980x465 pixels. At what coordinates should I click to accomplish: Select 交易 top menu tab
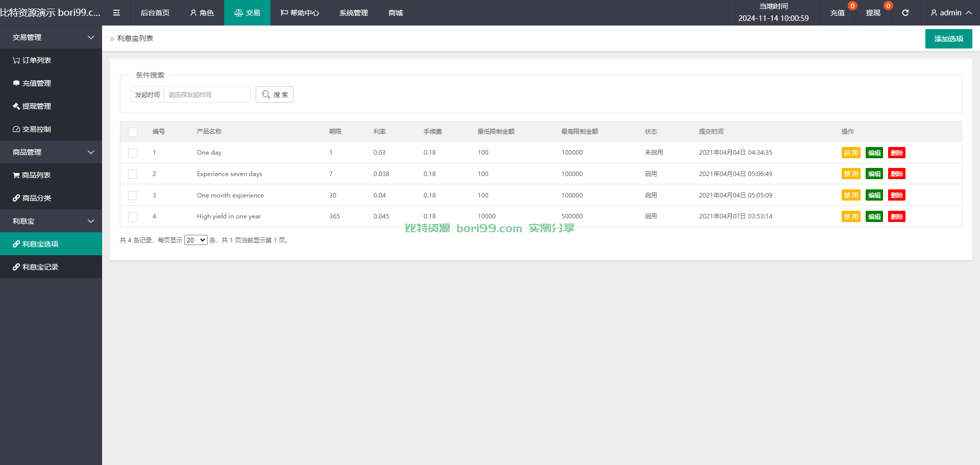[247, 13]
